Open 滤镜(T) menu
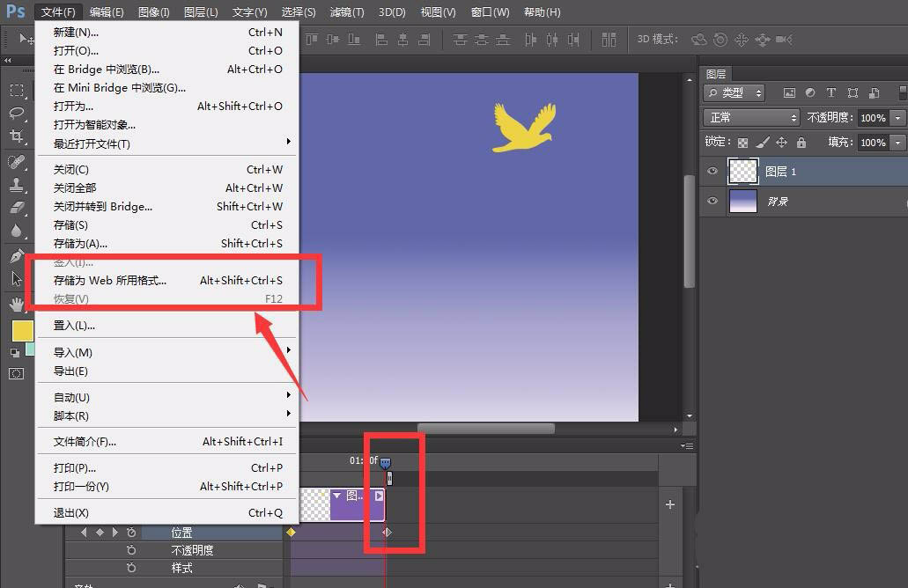Image resolution: width=908 pixels, height=588 pixels. (347, 12)
